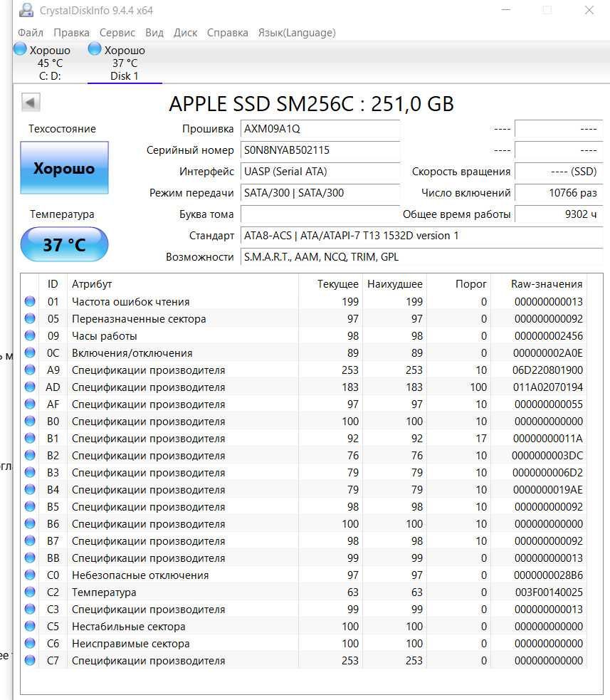This screenshot has width=610, height=700.
Task: Click the Интерфейс field UASP (Serial ATA)
Action: [320, 172]
